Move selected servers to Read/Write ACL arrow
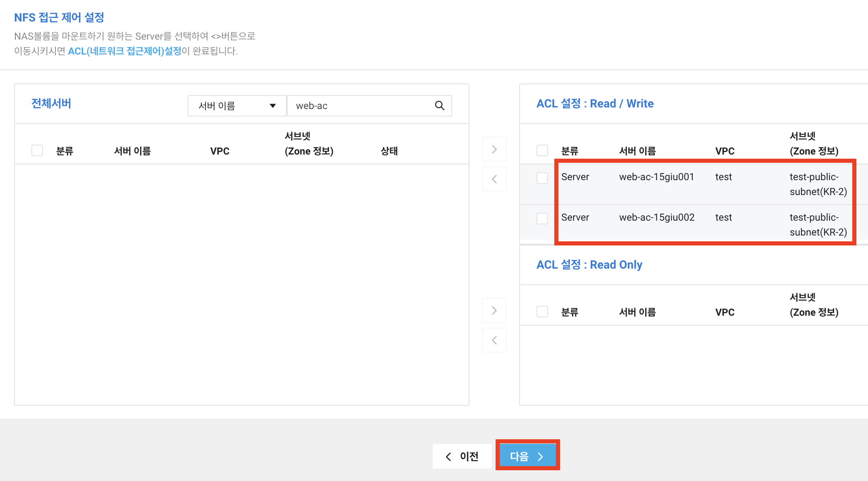 494,149
